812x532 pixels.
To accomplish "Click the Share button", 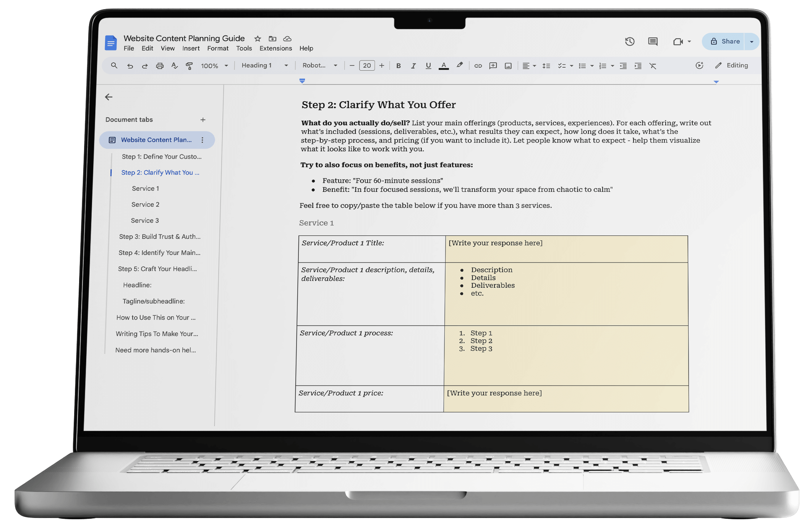I will [x=724, y=41].
